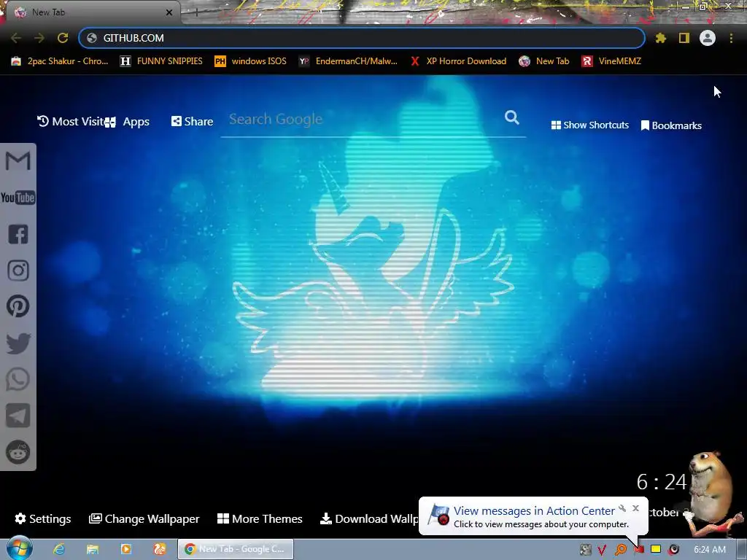The height and width of the screenshot is (560, 747).
Task: Open a new browser tab
Action: (x=196, y=12)
